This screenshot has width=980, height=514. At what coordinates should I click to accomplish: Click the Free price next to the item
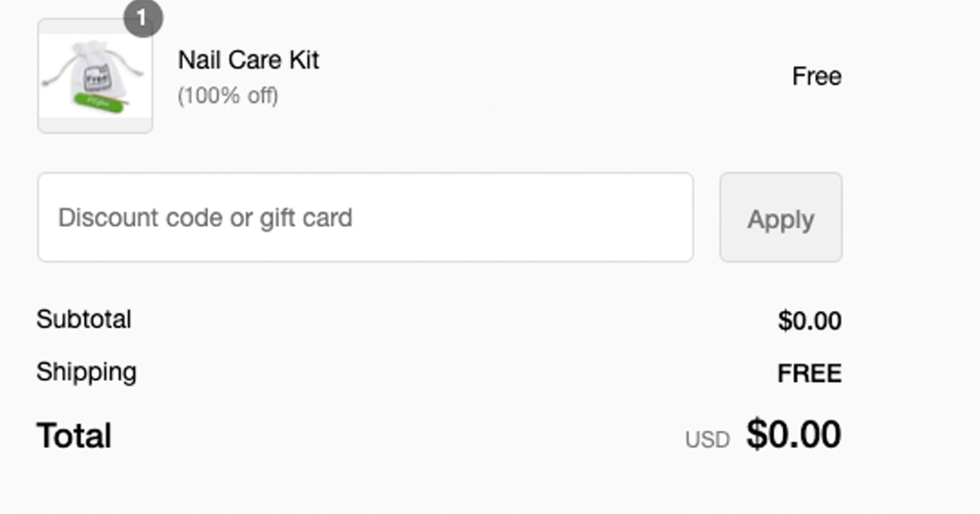pos(817,76)
